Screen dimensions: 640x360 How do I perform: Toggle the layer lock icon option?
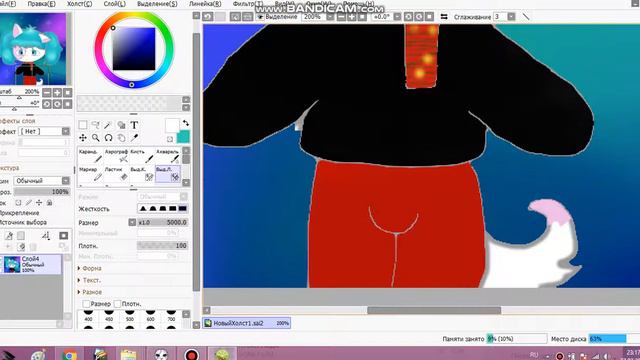click(49, 202)
